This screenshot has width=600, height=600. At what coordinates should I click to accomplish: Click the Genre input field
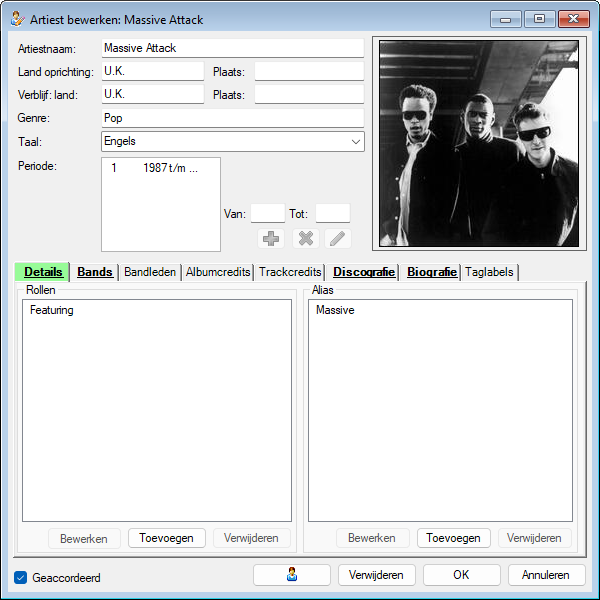coord(233,118)
